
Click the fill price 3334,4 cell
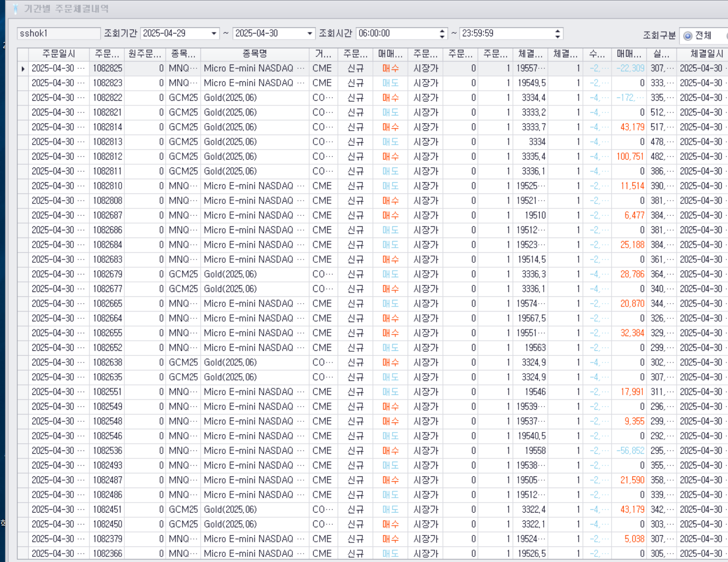click(531, 97)
